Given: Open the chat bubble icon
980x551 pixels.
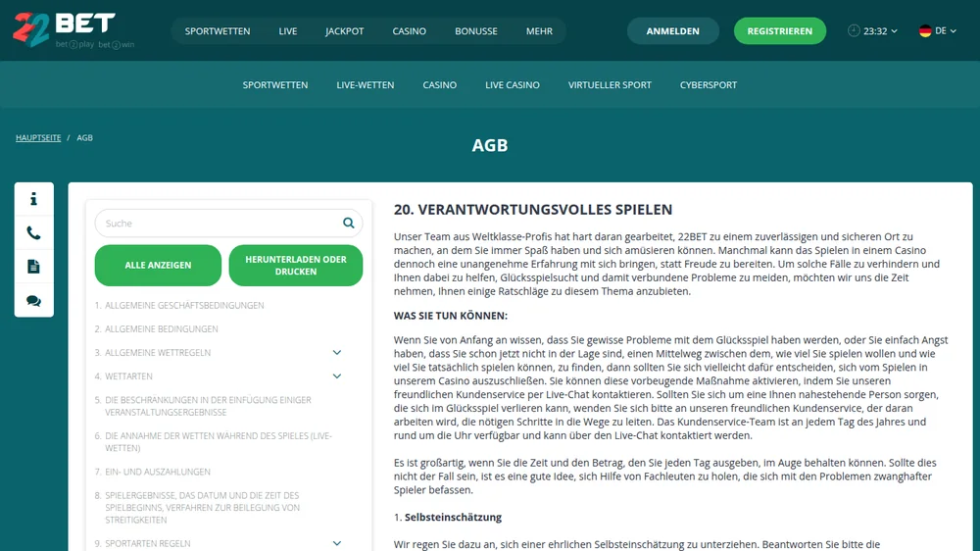Looking at the screenshot, I should 33,301.
